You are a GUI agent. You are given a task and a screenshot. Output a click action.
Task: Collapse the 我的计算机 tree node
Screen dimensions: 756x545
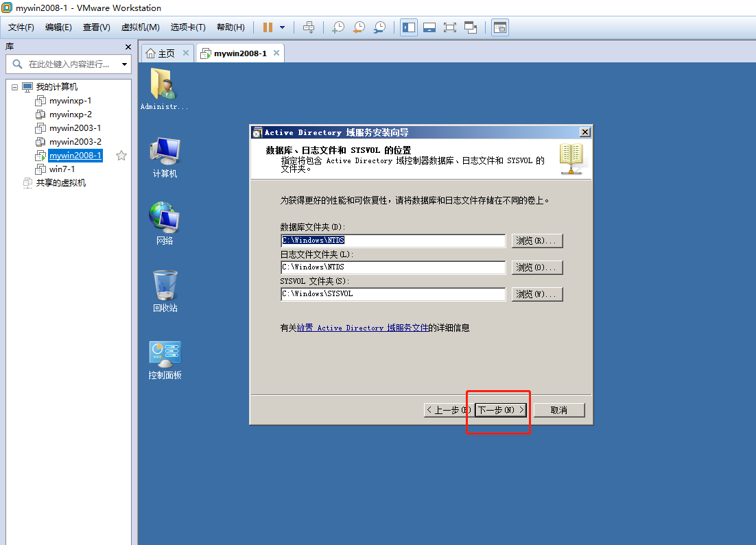click(15, 87)
